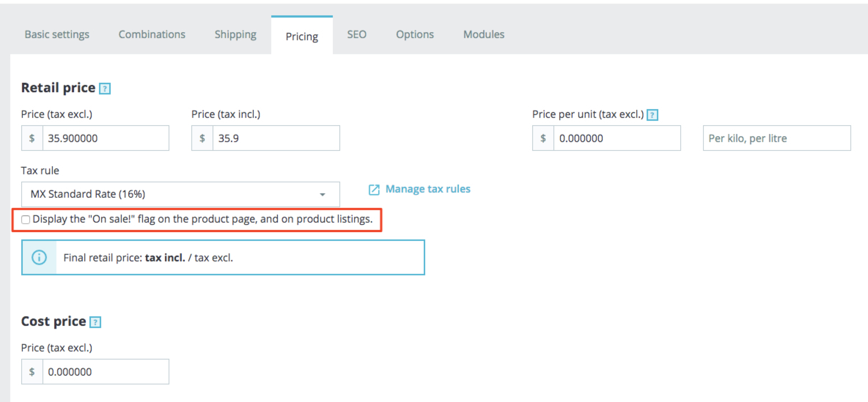Click the Retail price help icon
This screenshot has width=868, height=402.
point(105,89)
